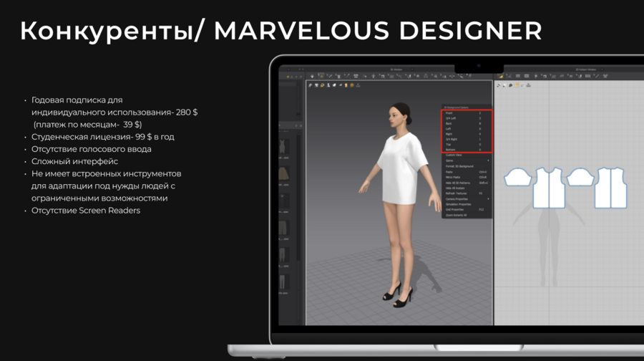Click Hide All 3D Patterns
The height and width of the screenshot is (361, 644).
[467, 183]
